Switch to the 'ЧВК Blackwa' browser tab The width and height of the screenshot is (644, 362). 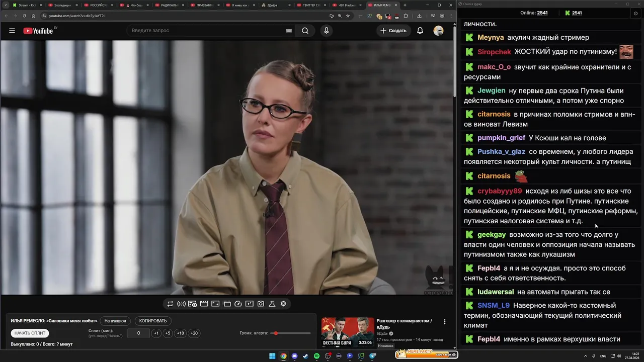pos(344,5)
